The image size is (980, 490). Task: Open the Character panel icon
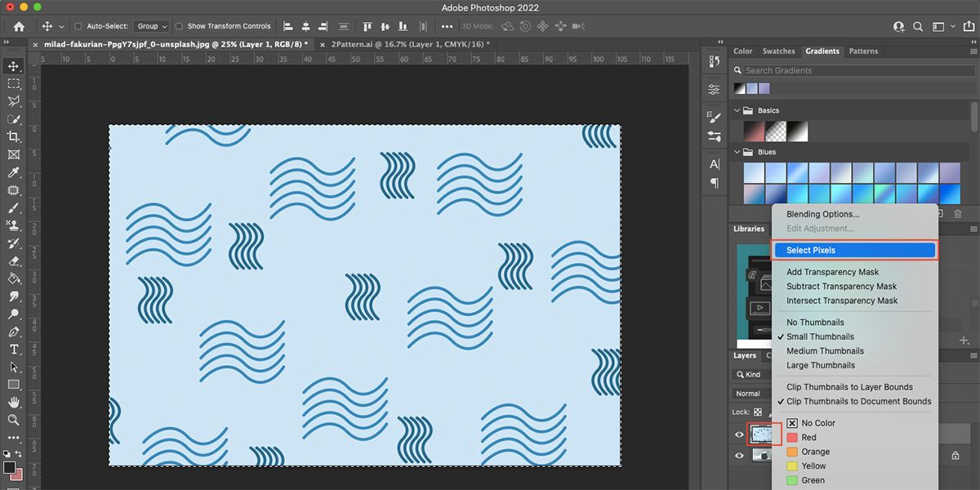pos(713,163)
